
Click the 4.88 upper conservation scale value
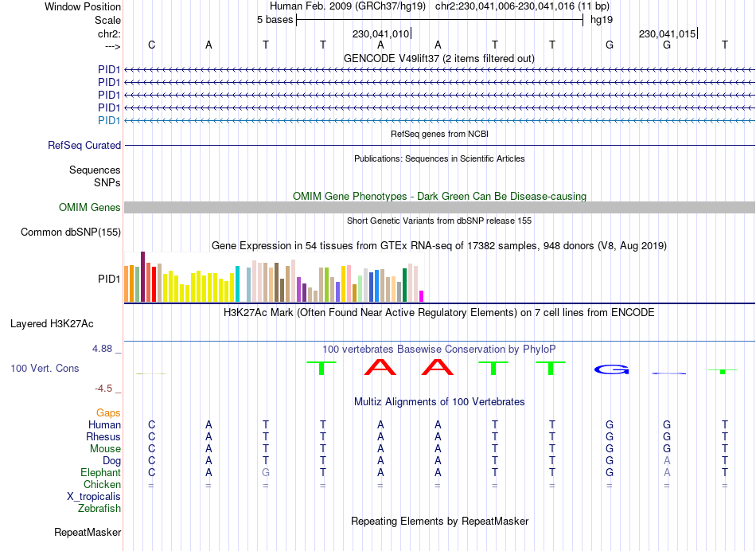102,348
